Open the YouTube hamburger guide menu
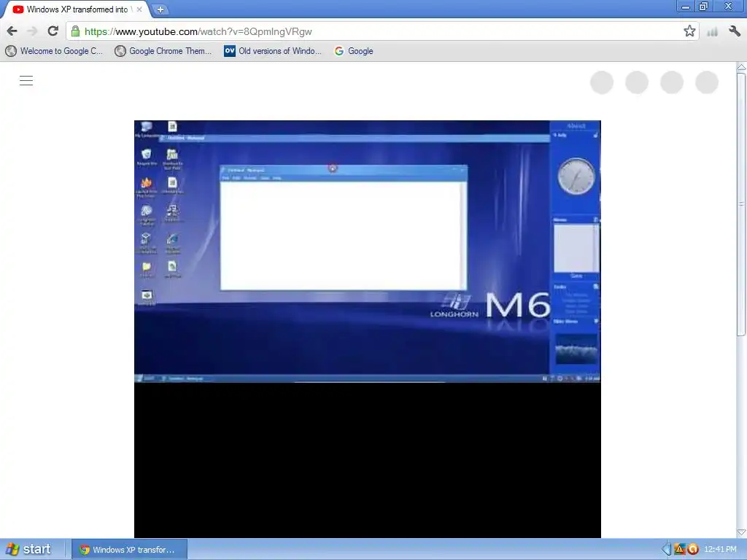Viewport: 747px width, 560px height. tap(26, 80)
